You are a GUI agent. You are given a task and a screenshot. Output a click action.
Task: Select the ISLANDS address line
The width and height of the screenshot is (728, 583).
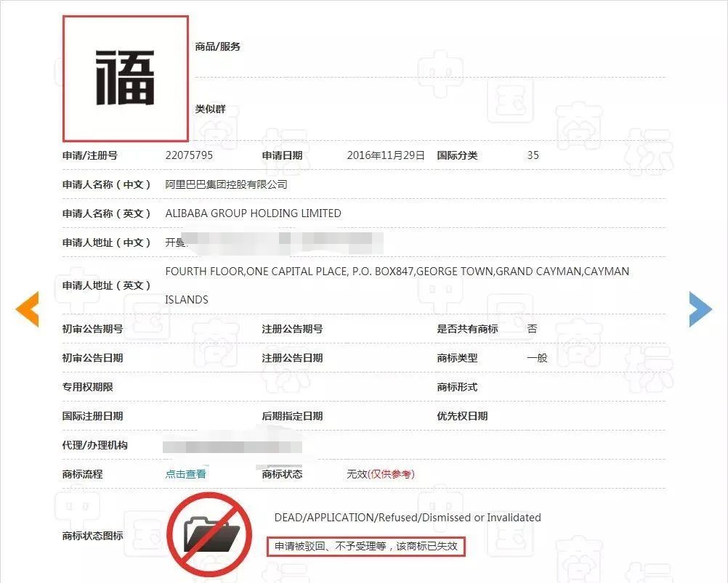tap(187, 300)
